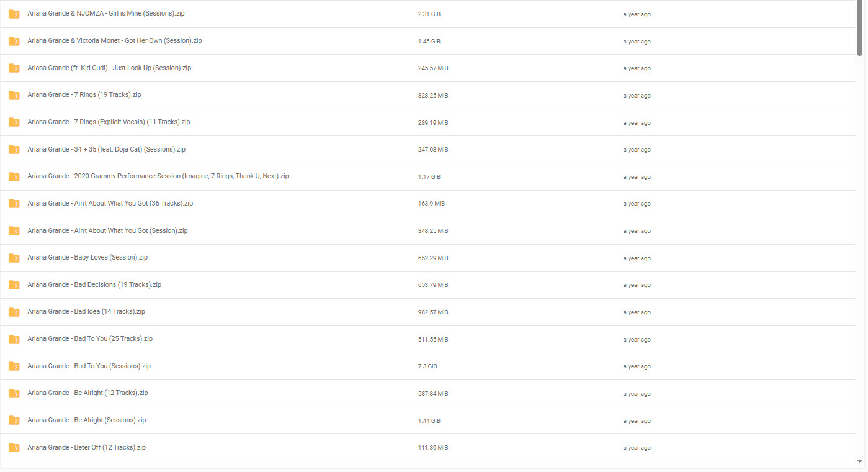The height and width of the screenshot is (472, 868).
Task: Click zip icon for Girl is Mine (Sessions)
Action: 14,14
